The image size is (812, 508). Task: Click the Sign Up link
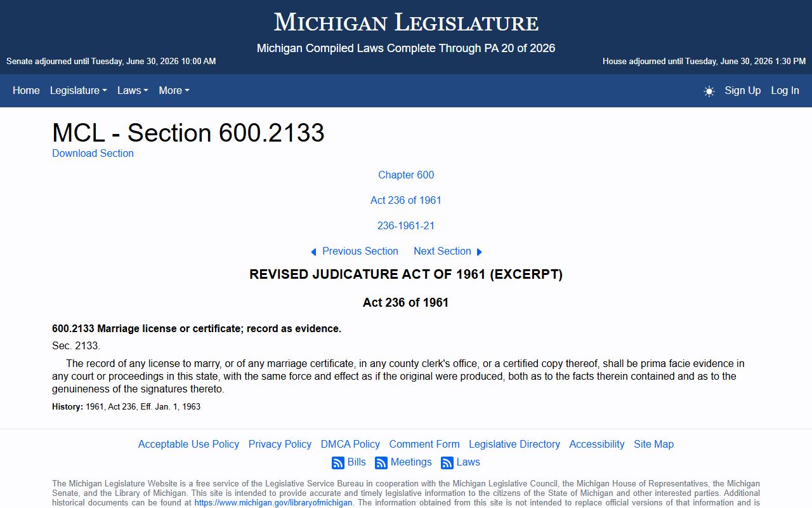[743, 90]
